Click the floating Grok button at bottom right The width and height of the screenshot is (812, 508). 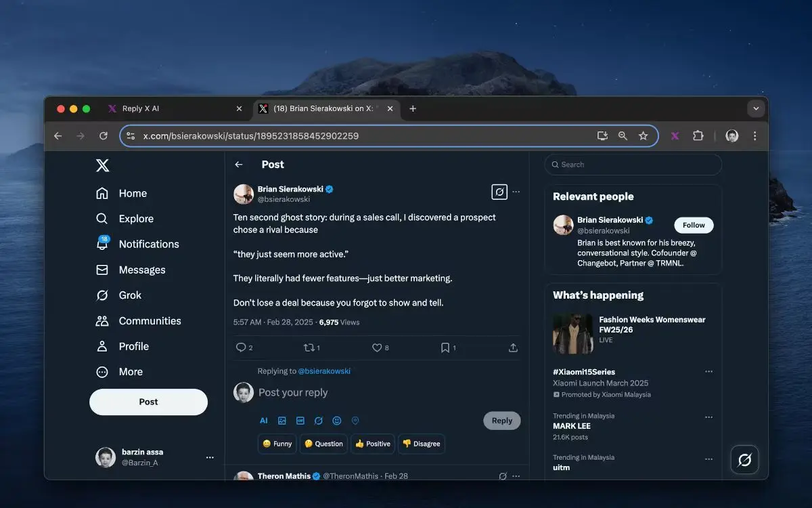tap(744, 461)
